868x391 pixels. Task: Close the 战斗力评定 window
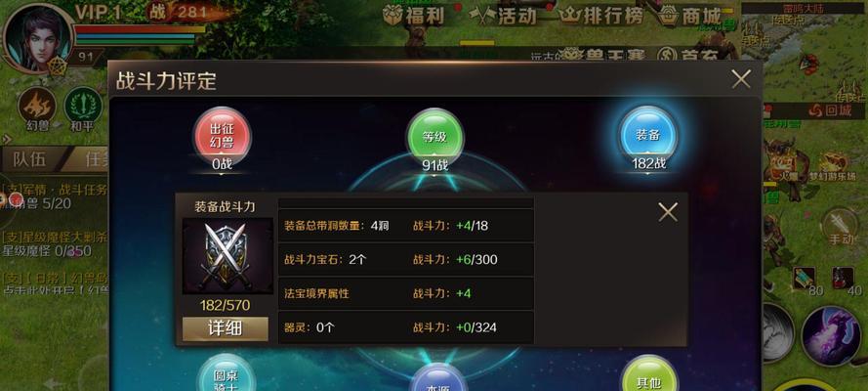coord(741,79)
